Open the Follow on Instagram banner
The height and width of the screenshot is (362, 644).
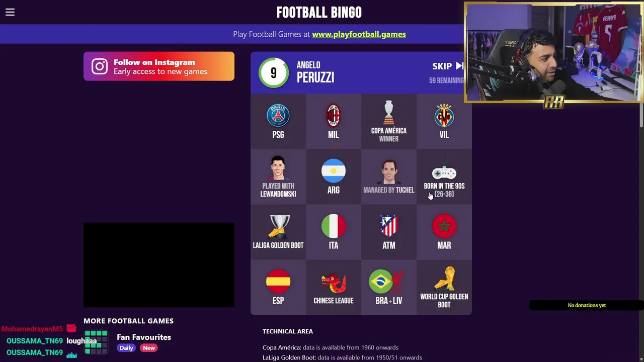[x=159, y=66]
